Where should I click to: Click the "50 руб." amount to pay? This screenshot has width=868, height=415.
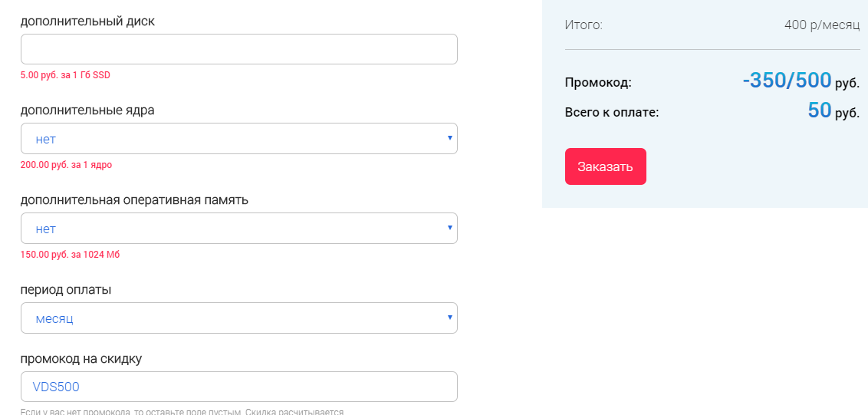[x=833, y=111]
